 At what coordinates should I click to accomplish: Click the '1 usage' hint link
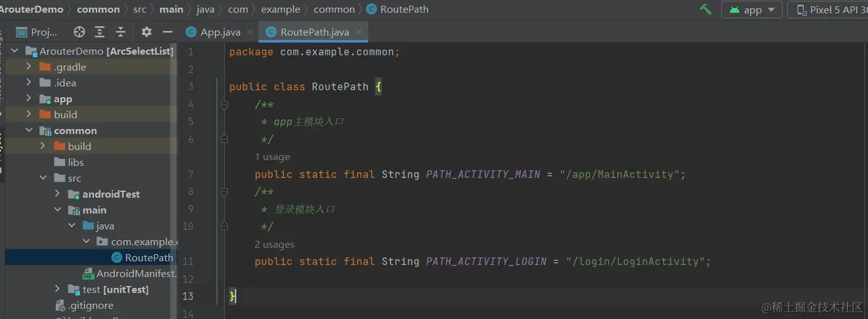click(272, 157)
